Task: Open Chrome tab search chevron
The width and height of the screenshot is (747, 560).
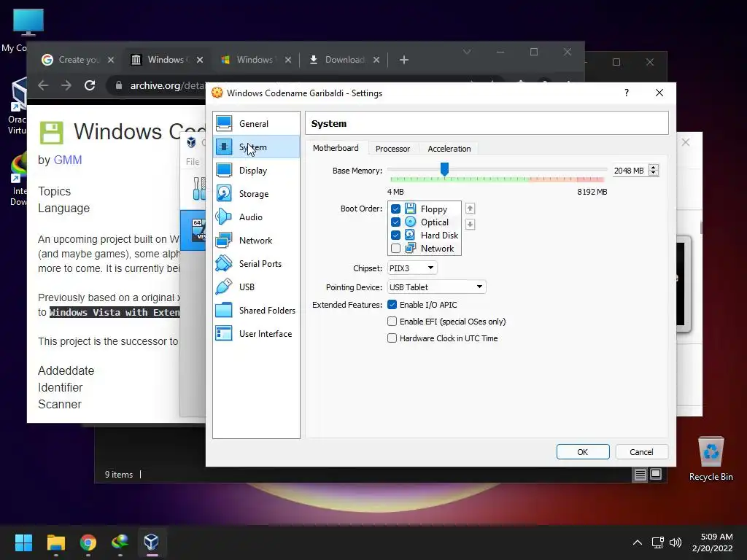Action: click(x=467, y=52)
